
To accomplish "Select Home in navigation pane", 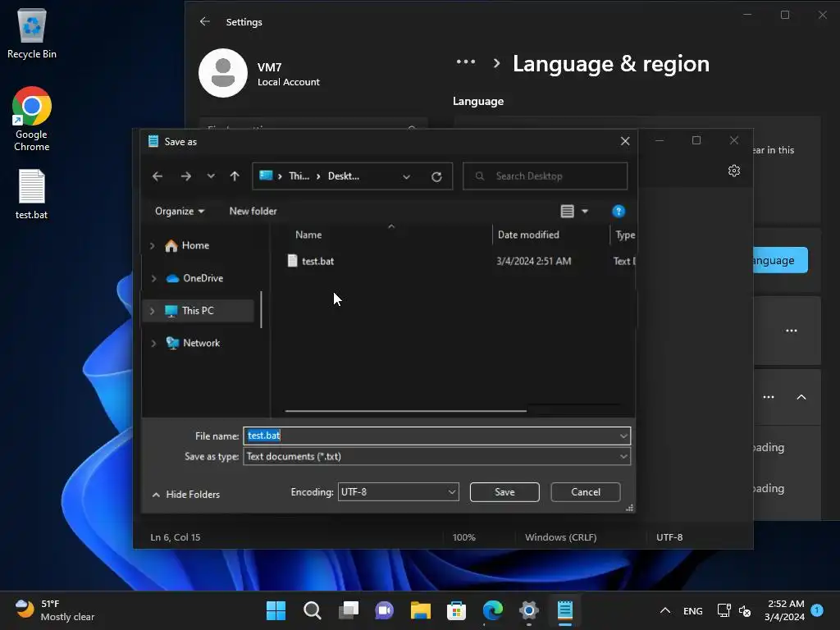I will click(x=195, y=245).
